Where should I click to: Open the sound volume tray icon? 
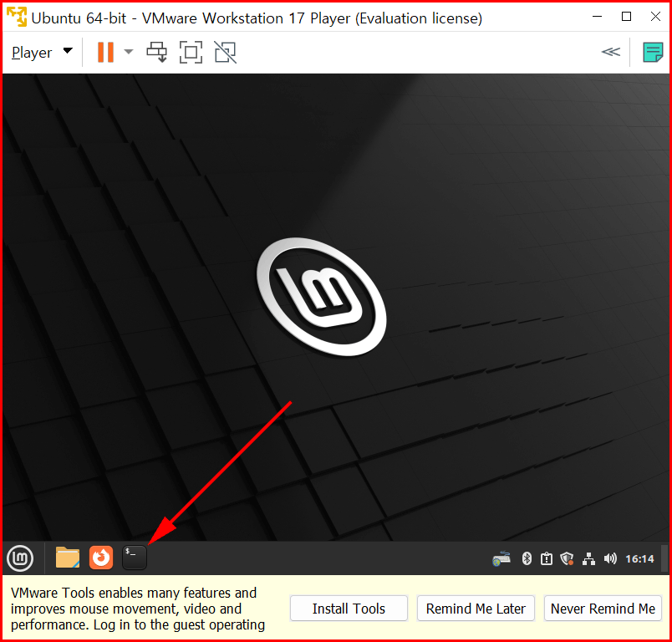(610, 558)
